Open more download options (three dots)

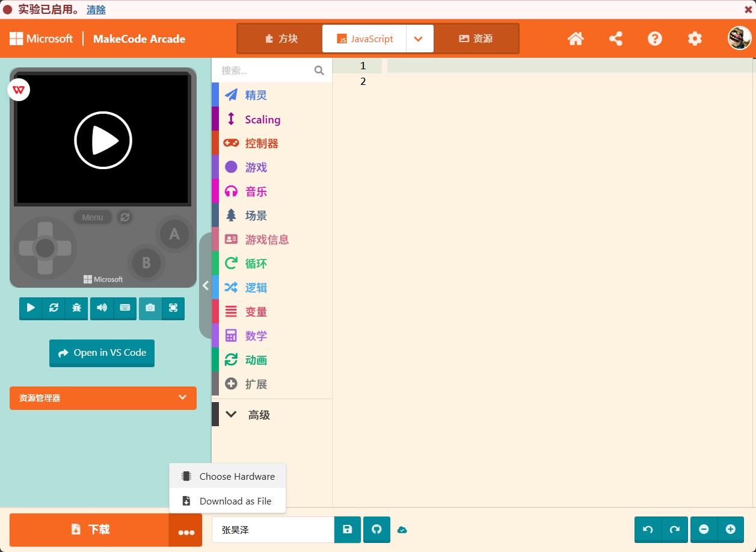coord(186,530)
